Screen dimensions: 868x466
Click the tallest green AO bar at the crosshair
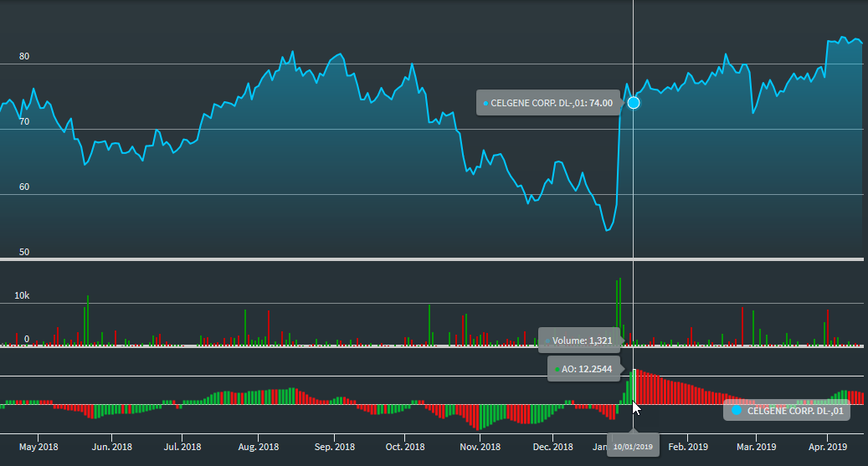coord(633,387)
